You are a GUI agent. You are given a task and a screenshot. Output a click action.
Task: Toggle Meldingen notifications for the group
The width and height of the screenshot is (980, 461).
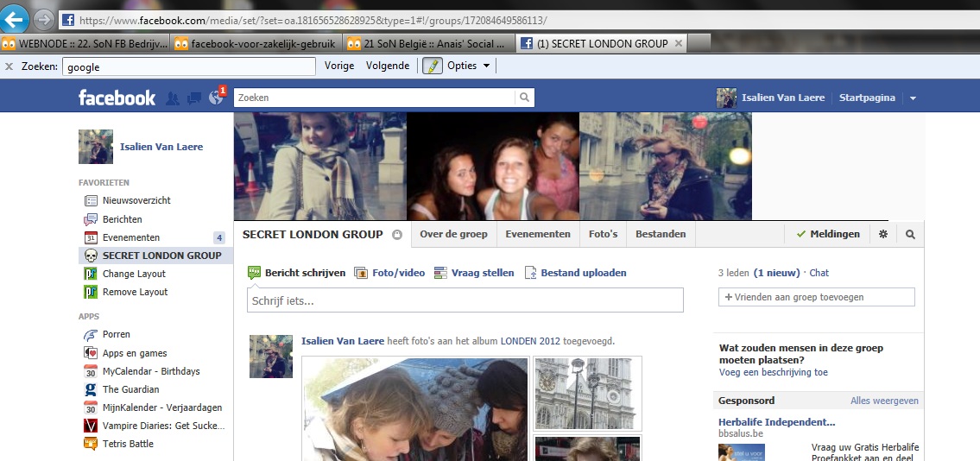point(828,234)
